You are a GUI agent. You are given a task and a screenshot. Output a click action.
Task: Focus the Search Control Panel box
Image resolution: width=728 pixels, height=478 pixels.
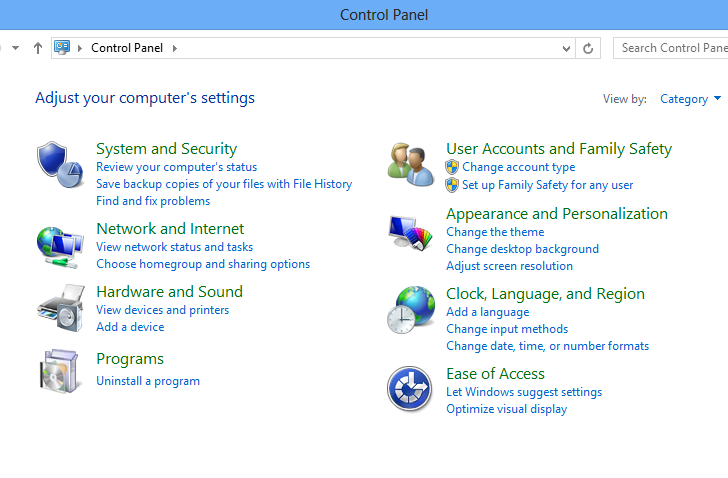click(x=670, y=48)
